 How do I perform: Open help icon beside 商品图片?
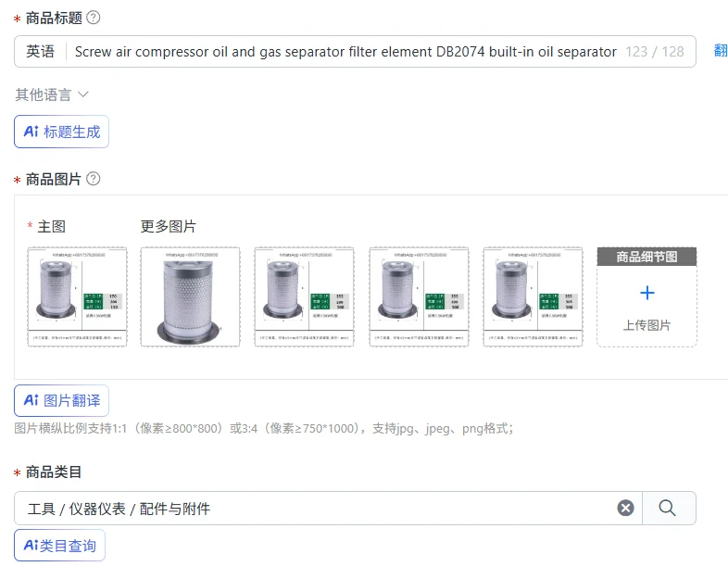pyautogui.click(x=94, y=179)
